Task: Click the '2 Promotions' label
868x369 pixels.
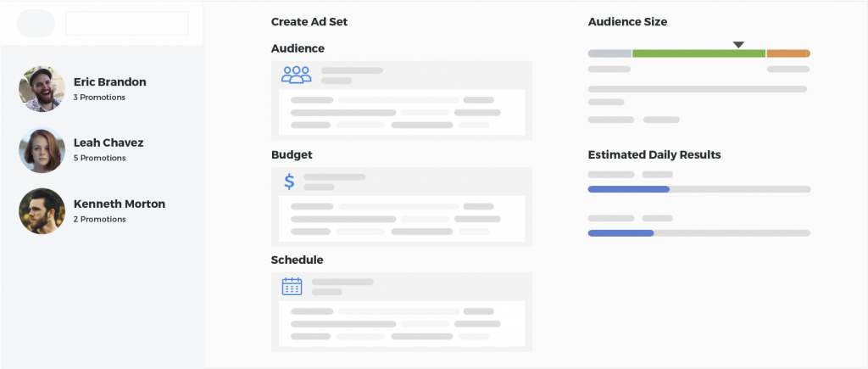Action: pos(100,220)
